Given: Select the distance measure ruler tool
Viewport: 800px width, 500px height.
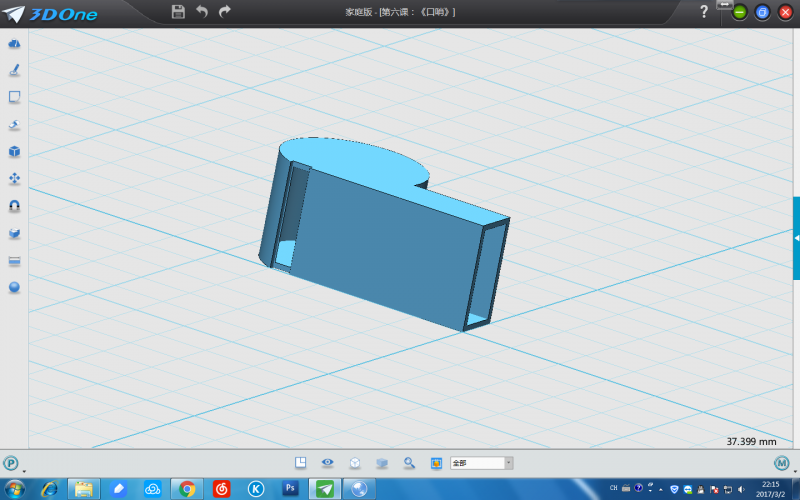Looking at the screenshot, I should [14, 261].
